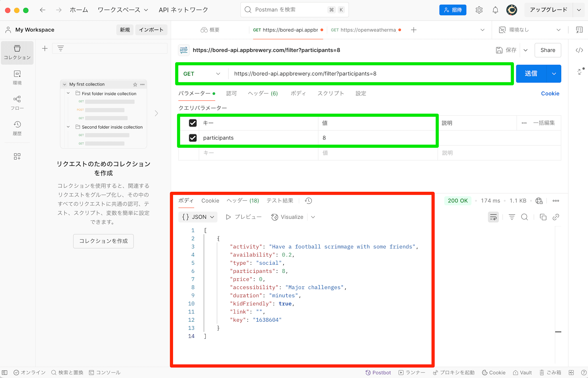Click the collection filter icon
This screenshot has width=588, height=378.
[x=61, y=48]
